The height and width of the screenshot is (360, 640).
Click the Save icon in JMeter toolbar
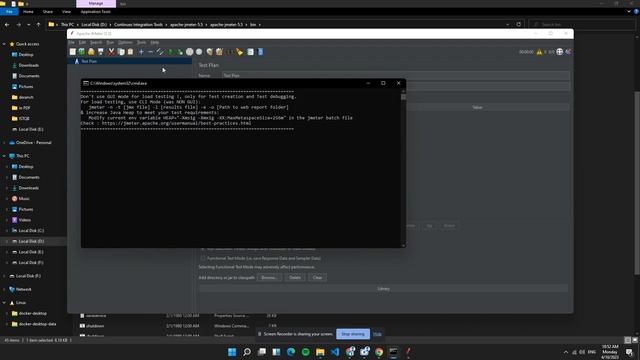click(x=100, y=52)
